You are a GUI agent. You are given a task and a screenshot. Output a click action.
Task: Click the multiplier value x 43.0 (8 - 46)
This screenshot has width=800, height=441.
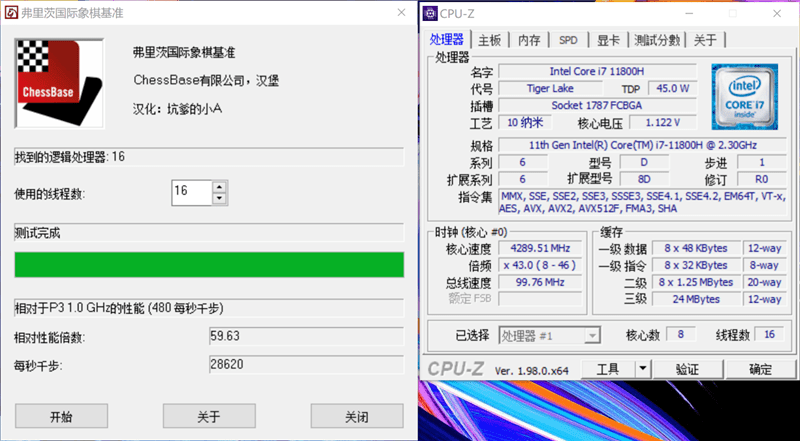coord(540,265)
